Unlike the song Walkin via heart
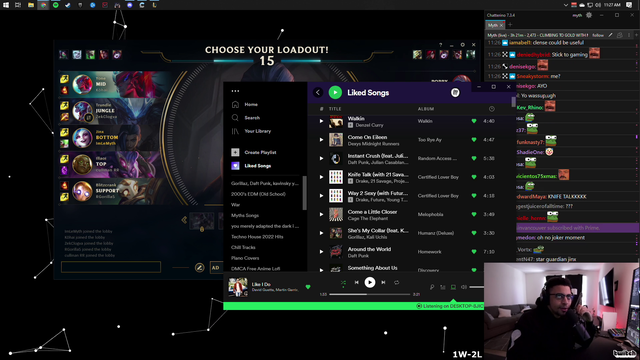This screenshot has width=640, height=360. click(474, 121)
